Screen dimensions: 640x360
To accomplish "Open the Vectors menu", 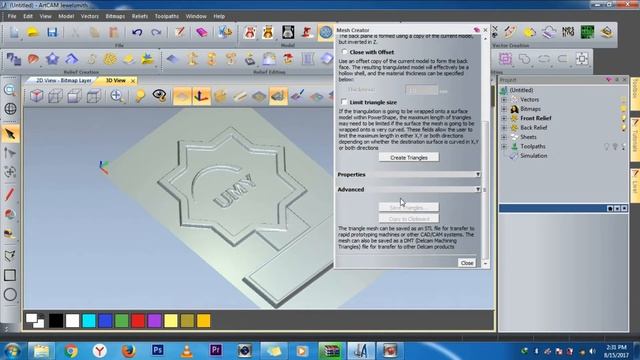I will point(89,16).
